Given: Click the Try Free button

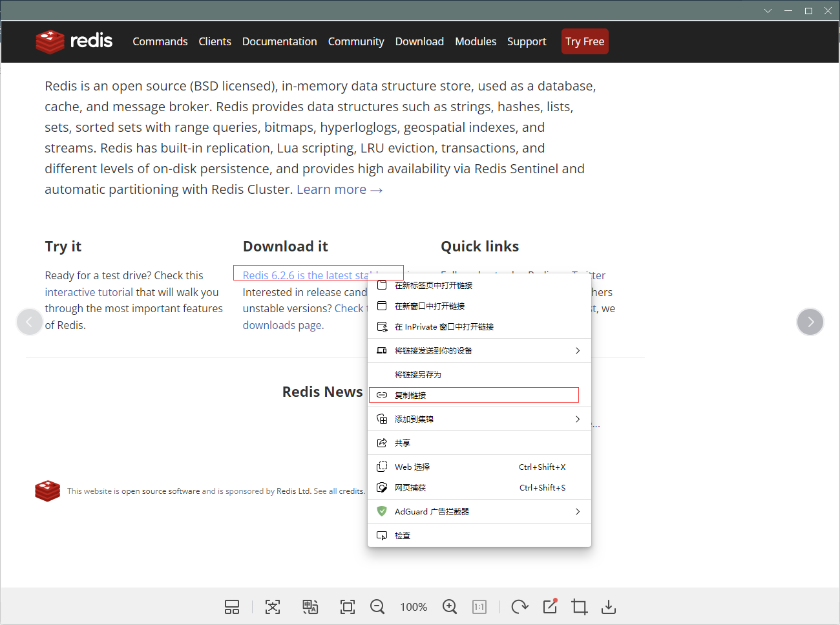Looking at the screenshot, I should [585, 41].
